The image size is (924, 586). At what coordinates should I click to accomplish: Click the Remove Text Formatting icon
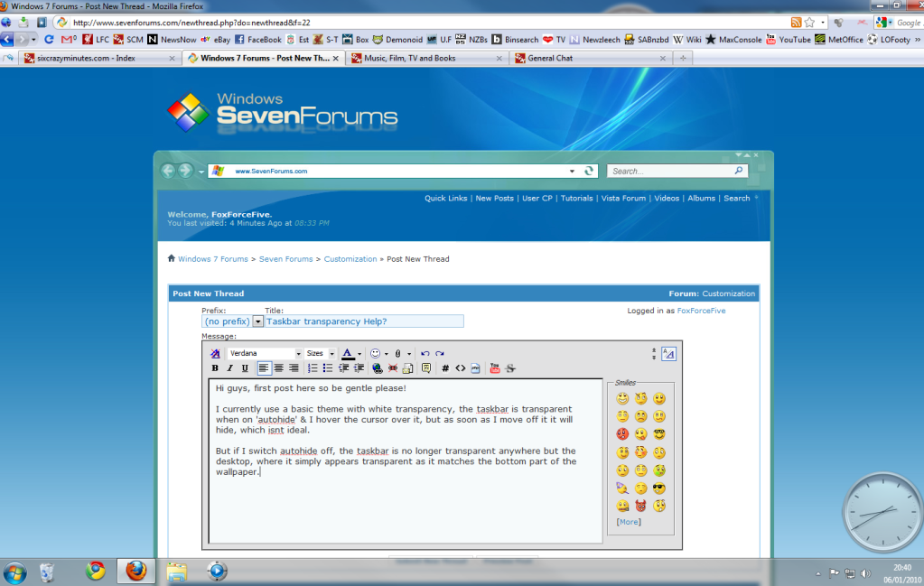pyautogui.click(x=215, y=353)
